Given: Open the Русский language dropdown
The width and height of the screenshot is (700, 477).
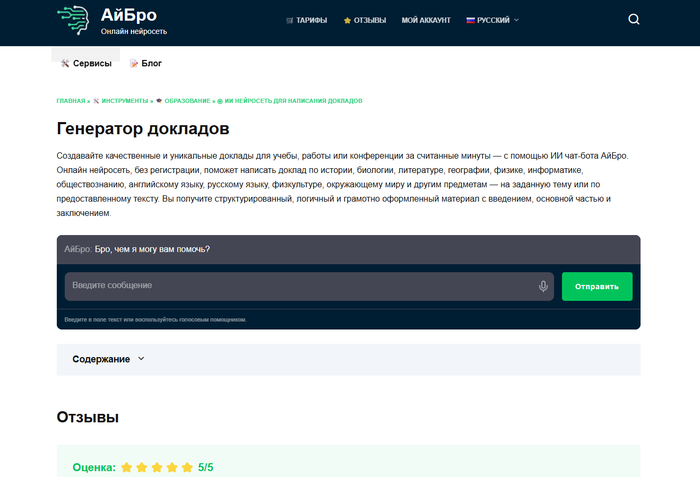Looking at the screenshot, I should [x=493, y=20].
